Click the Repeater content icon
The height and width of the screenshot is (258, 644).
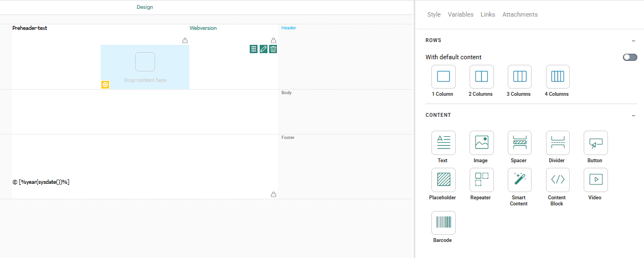[x=481, y=180]
